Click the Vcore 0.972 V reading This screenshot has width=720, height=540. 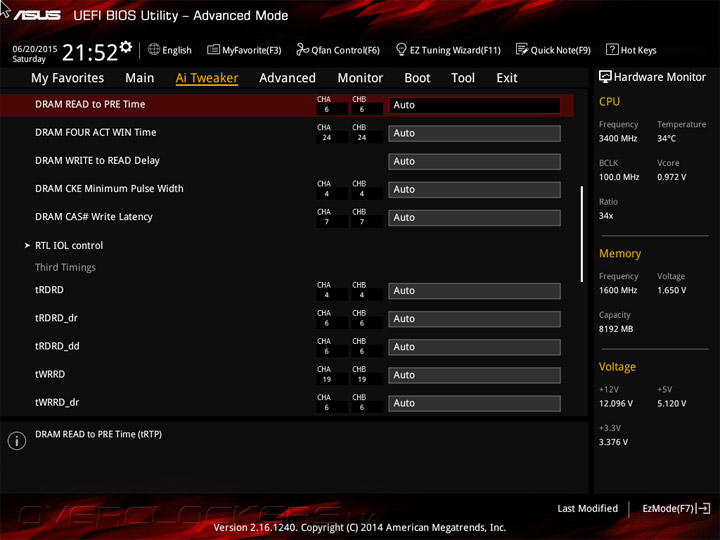671,177
